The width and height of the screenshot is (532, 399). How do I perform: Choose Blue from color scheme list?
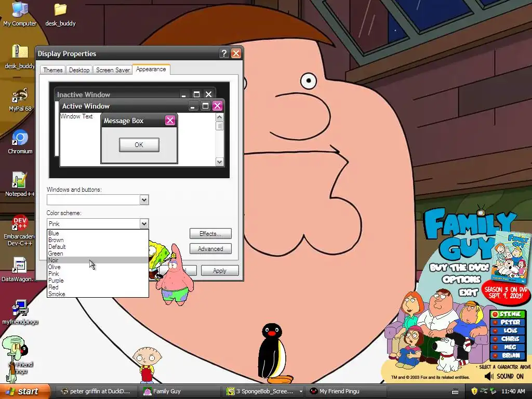coord(98,233)
